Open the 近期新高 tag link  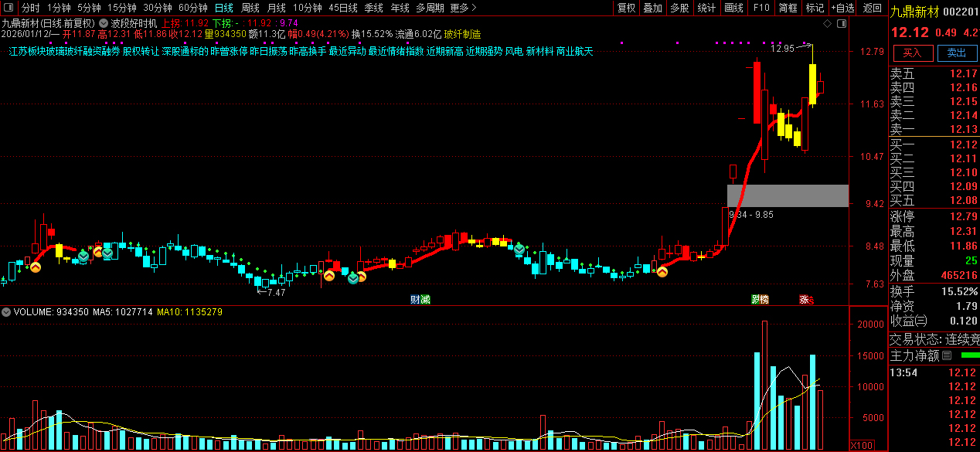click(x=444, y=51)
